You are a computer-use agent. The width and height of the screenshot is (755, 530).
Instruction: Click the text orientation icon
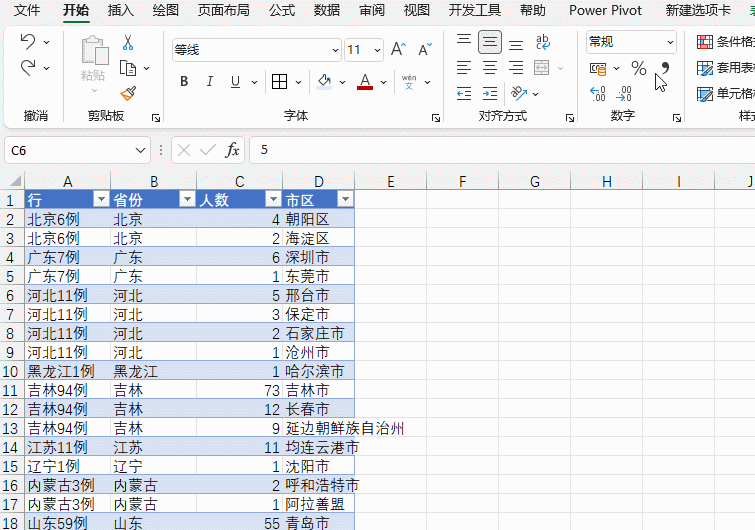tap(519, 93)
